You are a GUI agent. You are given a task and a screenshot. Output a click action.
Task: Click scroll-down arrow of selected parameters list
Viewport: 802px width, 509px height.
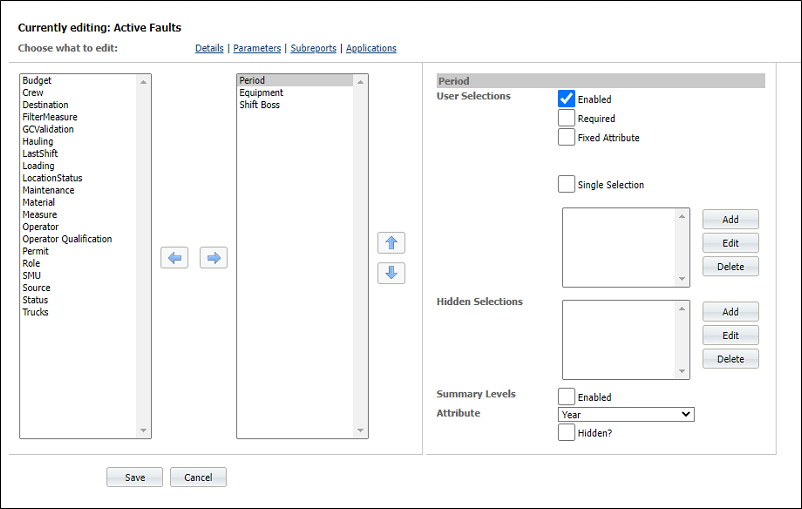pos(360,430)
